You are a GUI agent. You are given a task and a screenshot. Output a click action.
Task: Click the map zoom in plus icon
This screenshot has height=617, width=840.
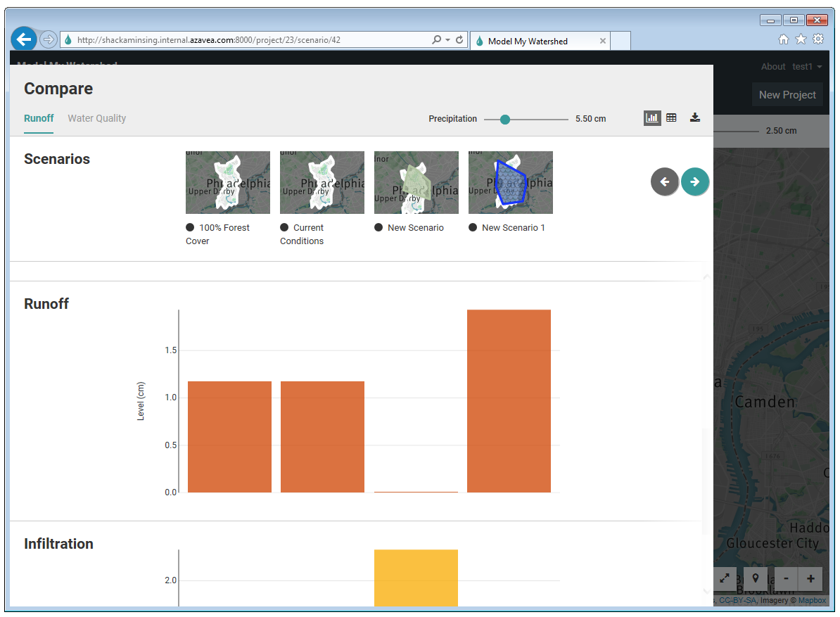810,578
